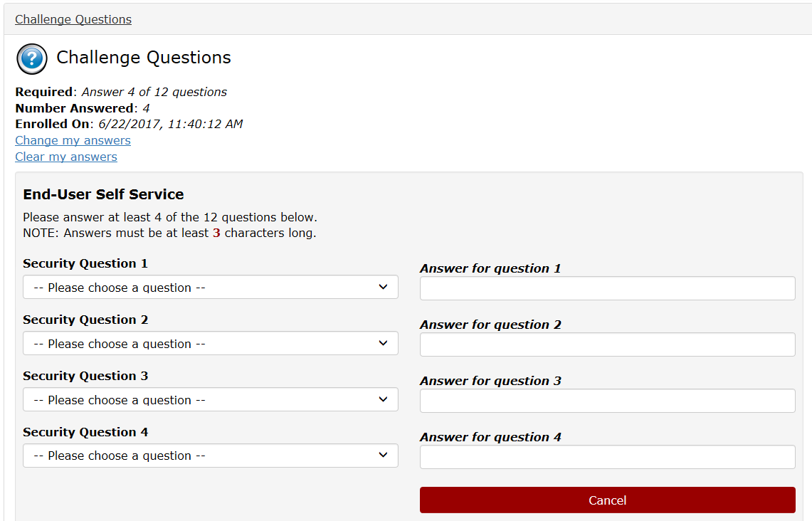Click the Enrolled On date text
Image resolution: width=812 pixels, height=521 pixels.
coord(170,124)
